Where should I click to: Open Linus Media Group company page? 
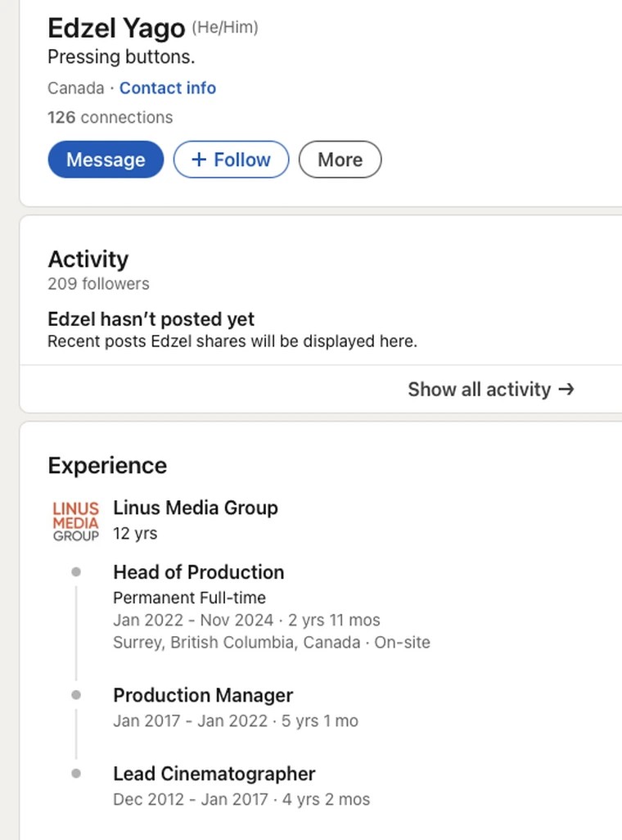[x=196, y=508]
